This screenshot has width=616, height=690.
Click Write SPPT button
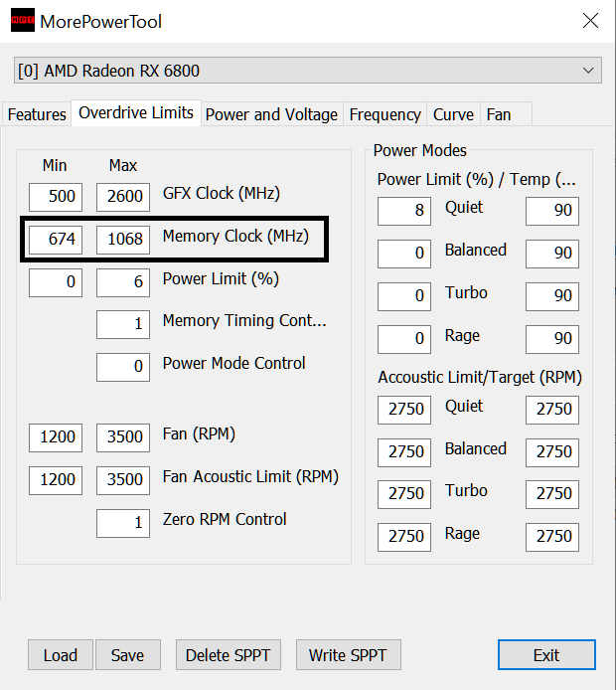[x=348, y=655]
